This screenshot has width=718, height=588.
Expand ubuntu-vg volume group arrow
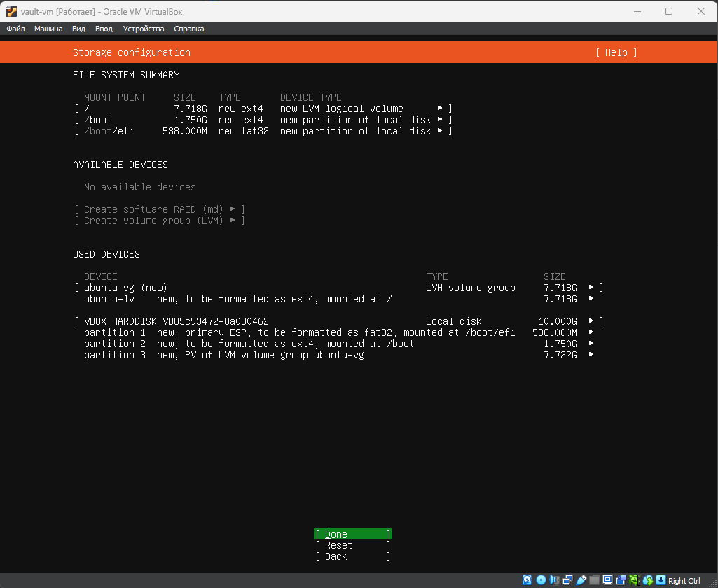click(x=591, y=288)
